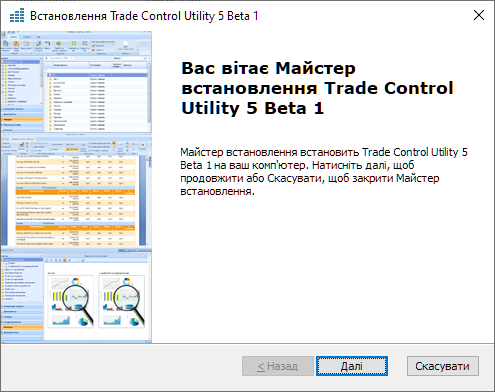495x392 pixels.
Task: Select the highlighted blue row in banner list
Action: pos(96,75)
